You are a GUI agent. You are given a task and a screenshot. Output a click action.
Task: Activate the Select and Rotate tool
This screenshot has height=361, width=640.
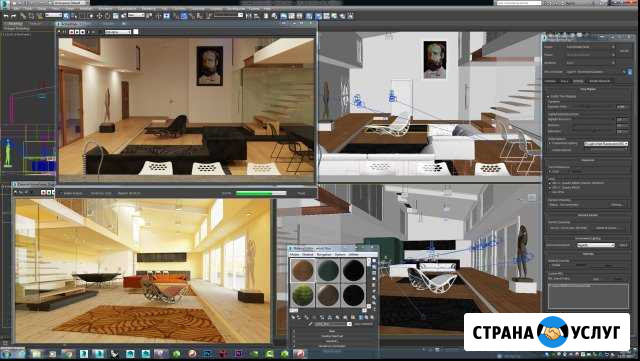pos(107,16)
